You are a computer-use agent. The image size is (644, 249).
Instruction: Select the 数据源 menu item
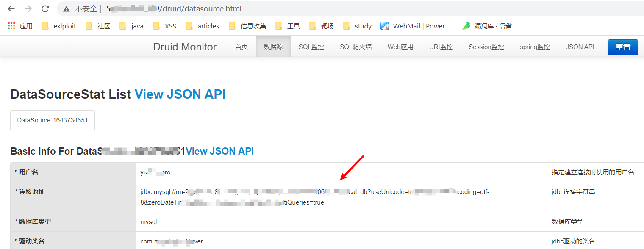[273, 47]
